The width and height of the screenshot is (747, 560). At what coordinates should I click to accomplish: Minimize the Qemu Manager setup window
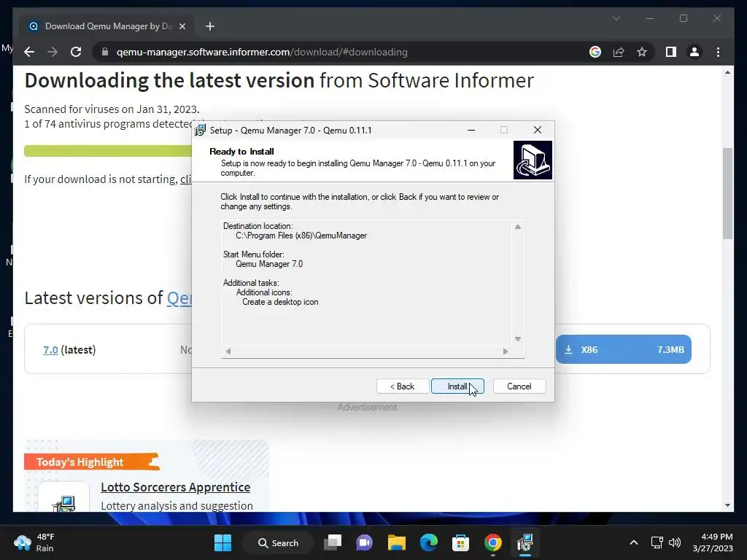(x=471, y=130)
